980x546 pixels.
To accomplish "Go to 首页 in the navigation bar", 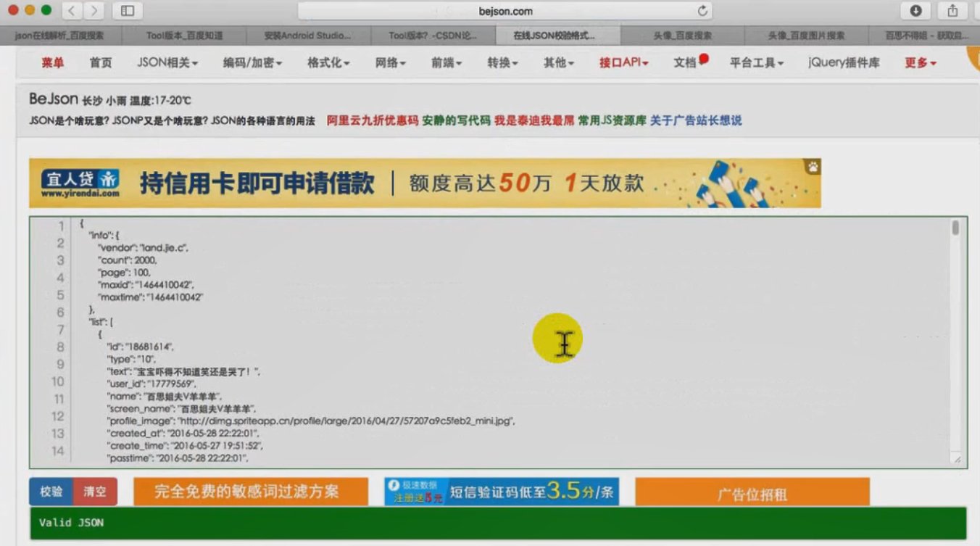I will click(x=101, y=63).
